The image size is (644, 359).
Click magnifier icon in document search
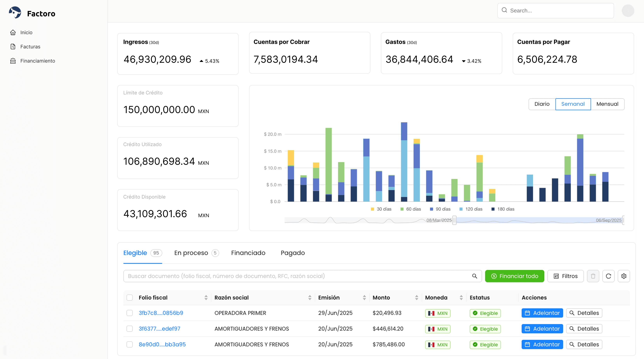(474, 276)
